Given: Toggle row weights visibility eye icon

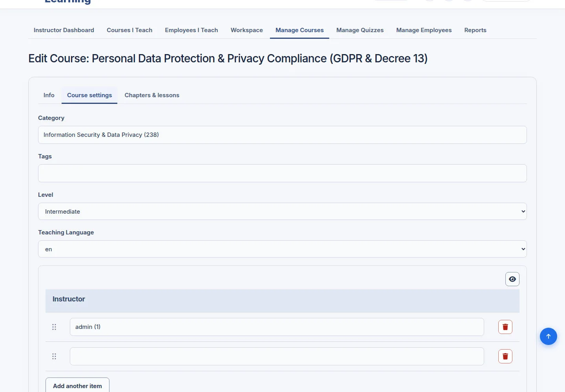Looking at the screenshot, I should pyautogui.click(x=512, y=279).
